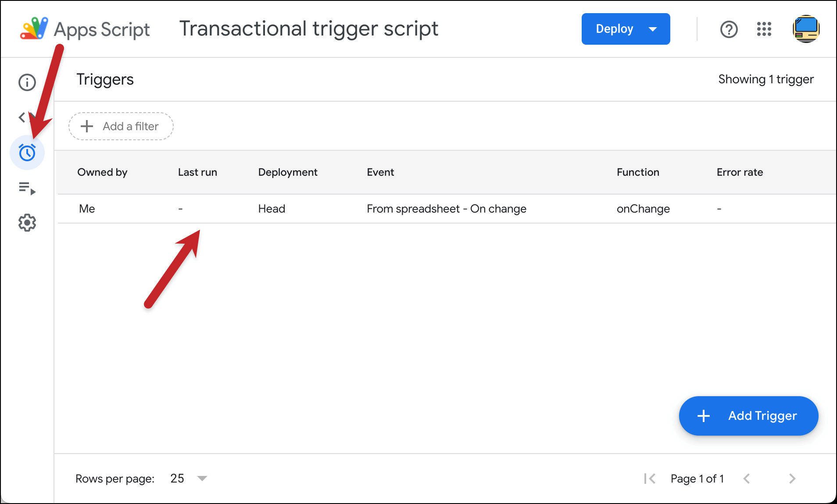
Task: Open the Google apps grid icon
Action: coord(764,29)
